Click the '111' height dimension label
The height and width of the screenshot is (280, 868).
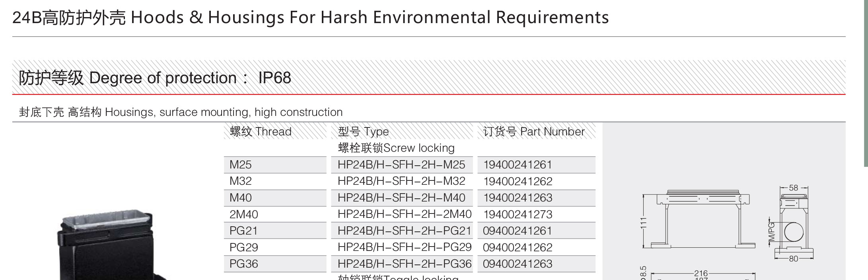644,222
